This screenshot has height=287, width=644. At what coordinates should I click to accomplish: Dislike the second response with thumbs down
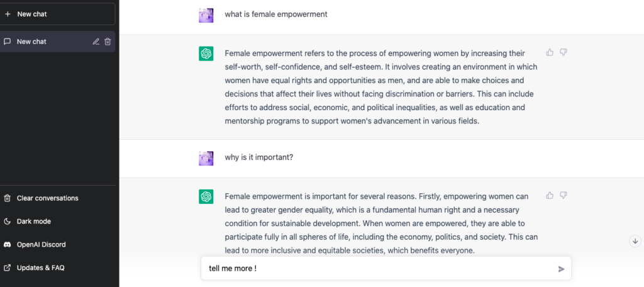point(563,195)
